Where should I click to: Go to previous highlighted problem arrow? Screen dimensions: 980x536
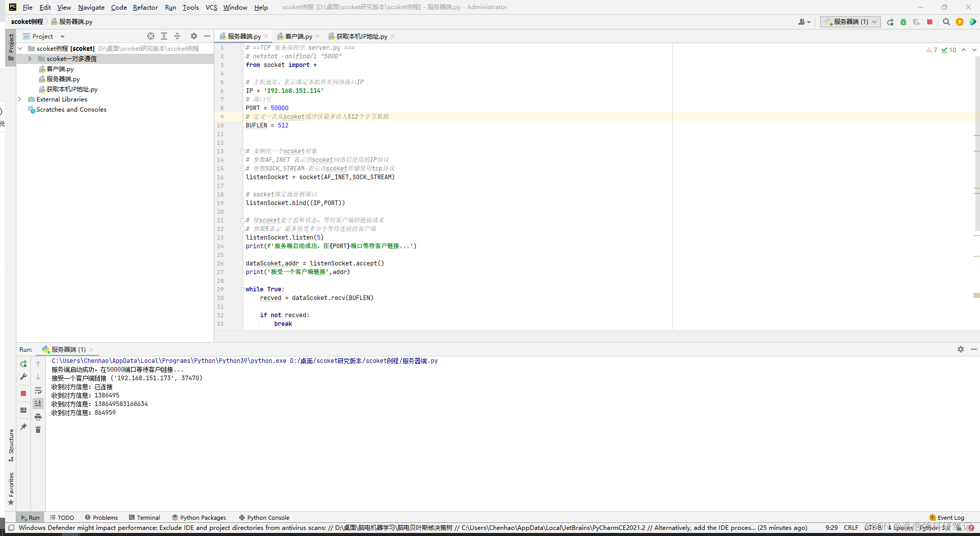pos(964,50)
